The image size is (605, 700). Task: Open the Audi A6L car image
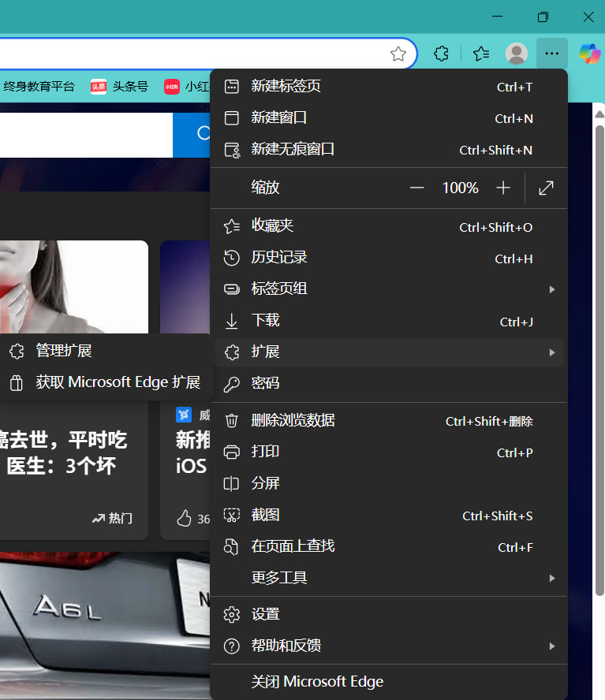[105, 625]
